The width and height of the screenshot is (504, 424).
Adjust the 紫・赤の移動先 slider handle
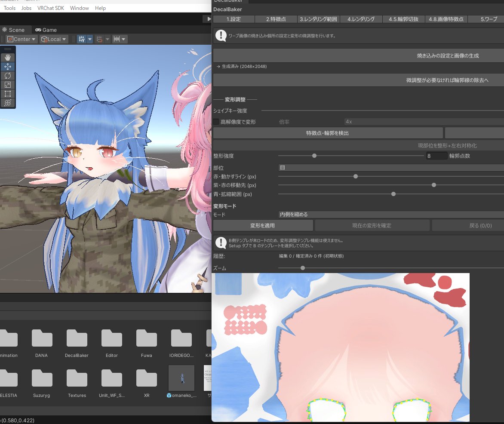tap(434, 185)
